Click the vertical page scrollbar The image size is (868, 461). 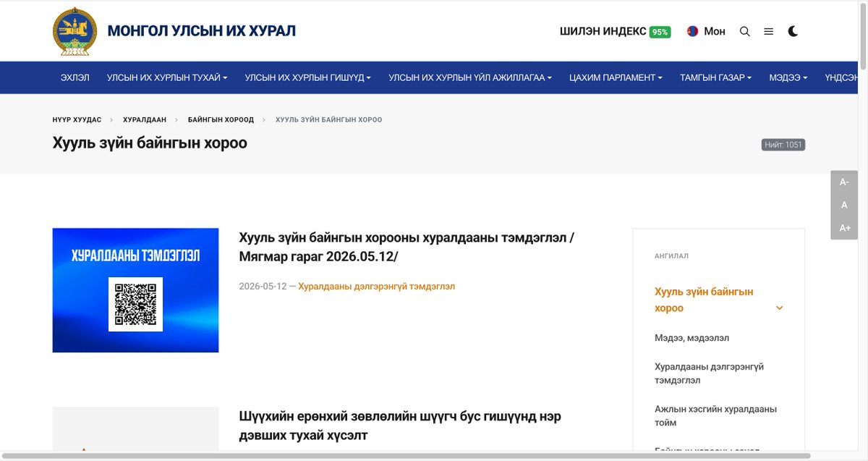point(862,36)
